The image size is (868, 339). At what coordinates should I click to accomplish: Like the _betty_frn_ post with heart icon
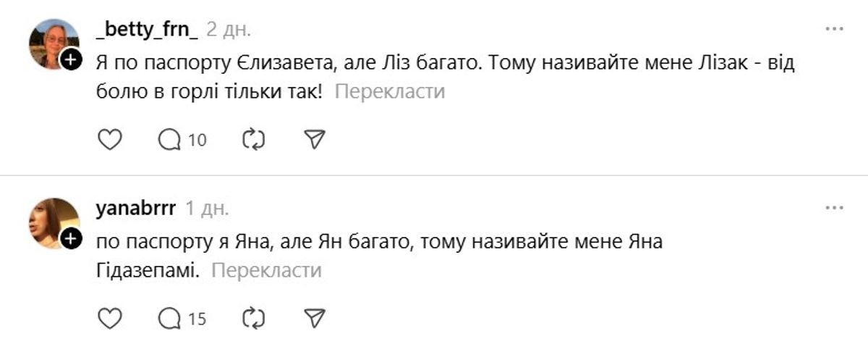109,139
